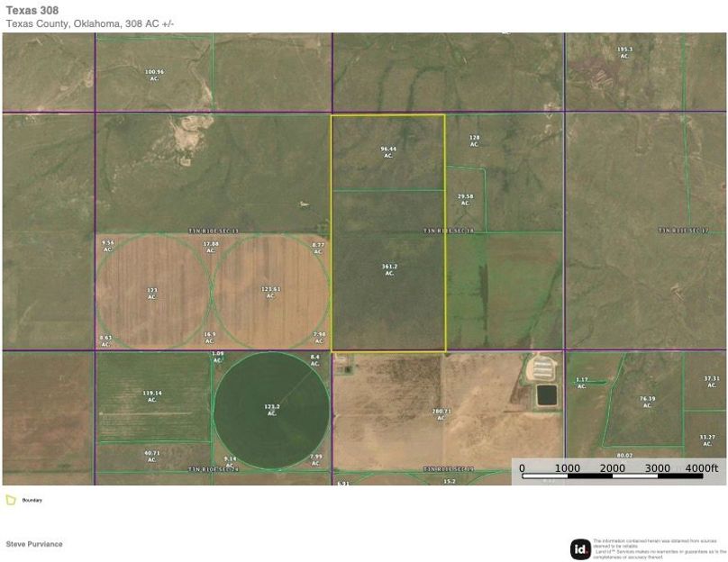Select the 123 AC circular crop field
This screenshot has height=562, width=728.
(x=152, y=292)
